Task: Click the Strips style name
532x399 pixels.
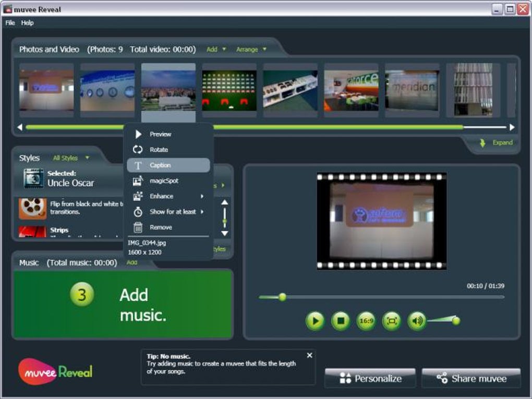Action: coord(59,230)
